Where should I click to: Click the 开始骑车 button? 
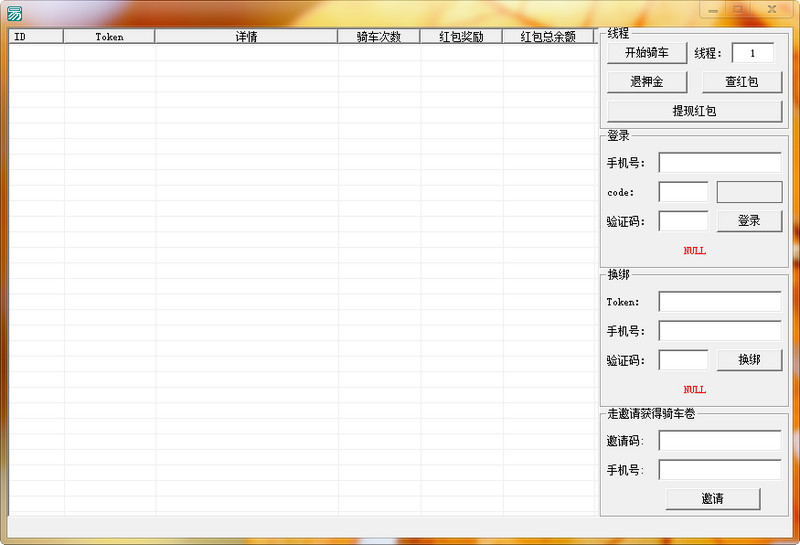click(646, 53)
